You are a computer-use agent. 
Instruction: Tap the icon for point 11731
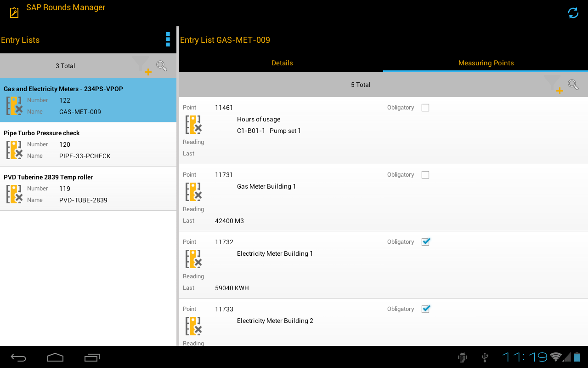click(x=193, y=192)
